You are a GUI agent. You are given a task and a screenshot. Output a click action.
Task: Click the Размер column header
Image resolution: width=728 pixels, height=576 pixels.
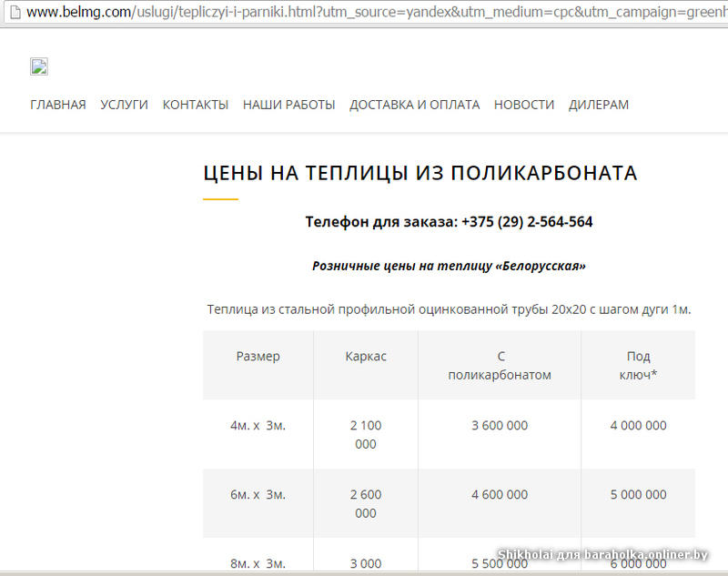[x=258, y=365]
